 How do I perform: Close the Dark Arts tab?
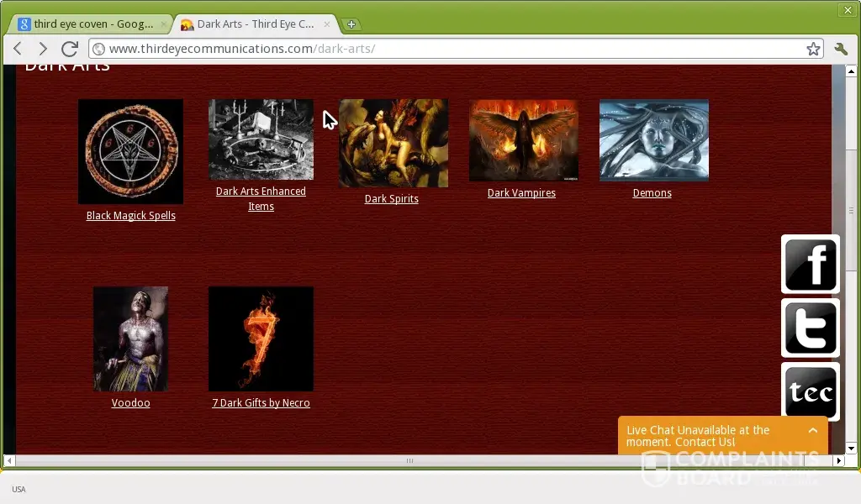point(327,24)
